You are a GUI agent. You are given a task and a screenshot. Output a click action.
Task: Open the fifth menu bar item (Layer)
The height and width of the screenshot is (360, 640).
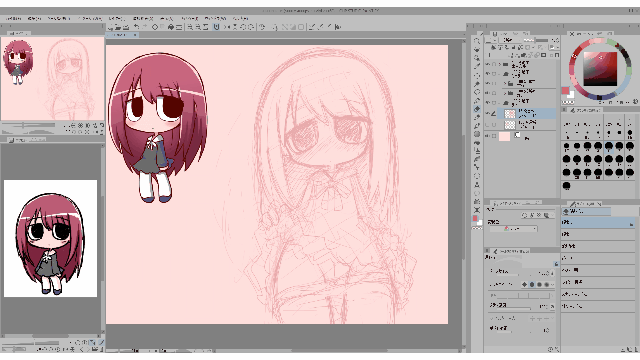pyautogui.click(x=116, y=19)
